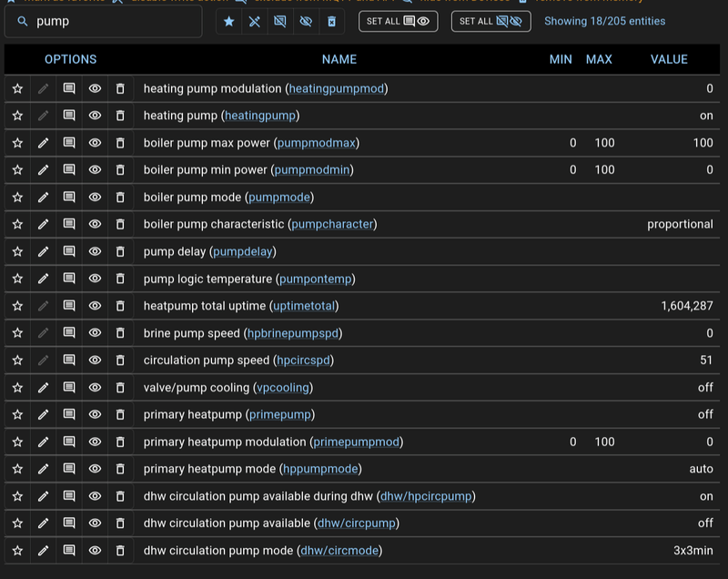Click the search magnifier icon

coord(20,21)
